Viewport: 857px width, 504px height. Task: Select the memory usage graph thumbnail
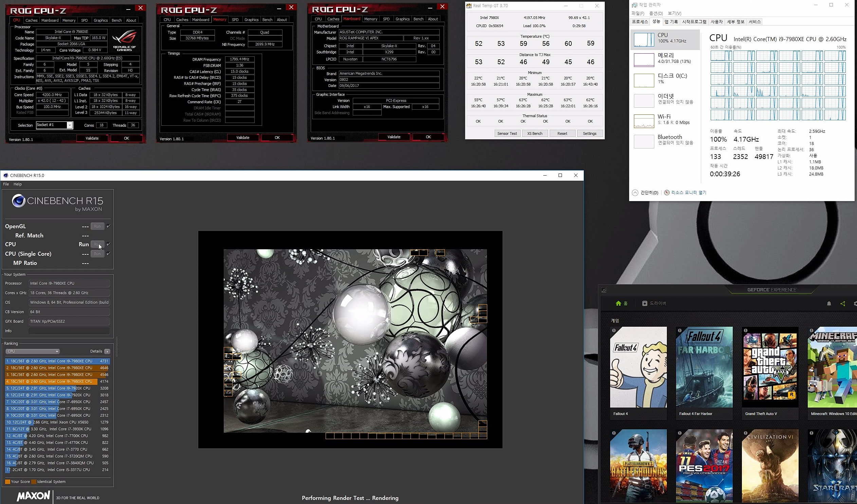coord(644,60)
